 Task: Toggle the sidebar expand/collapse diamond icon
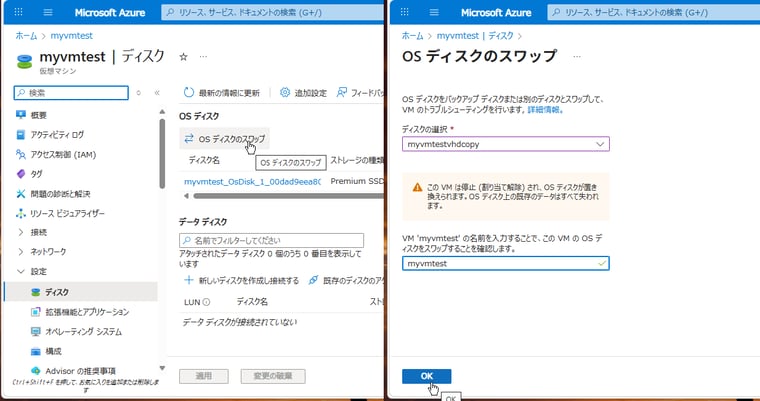click(139, 93)
